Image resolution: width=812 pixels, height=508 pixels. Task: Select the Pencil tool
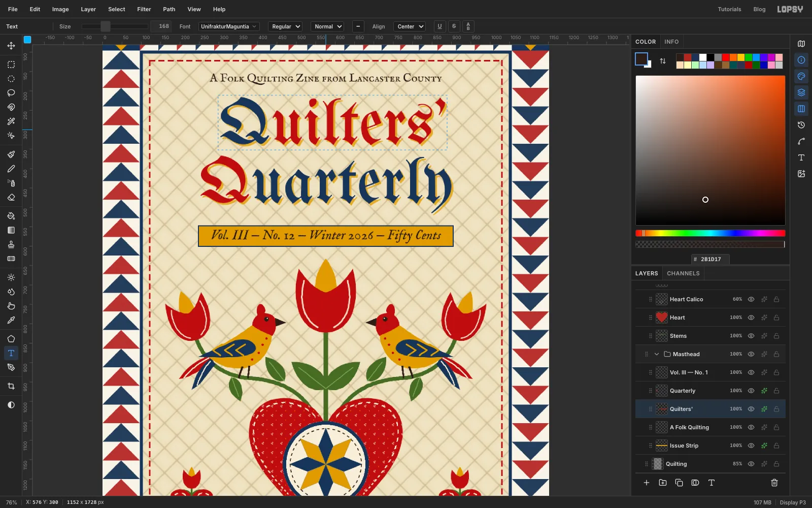[11, 169]
